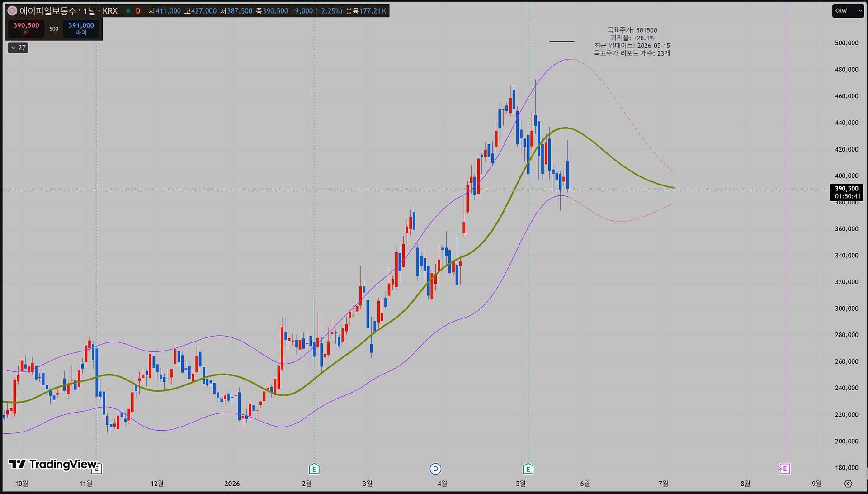
Task: Click the 7월 label on time axis
Action: click(663, 484)
